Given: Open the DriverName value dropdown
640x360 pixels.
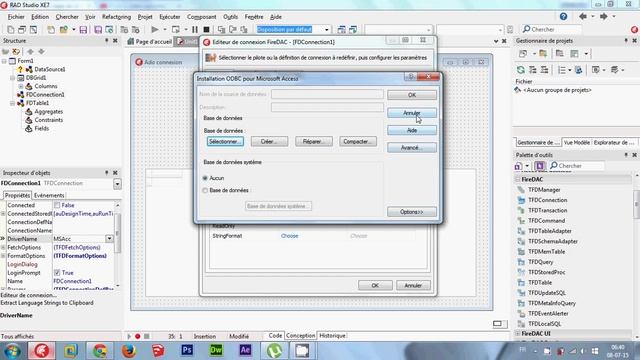Looking at the screenshot, I should (109, 239).
